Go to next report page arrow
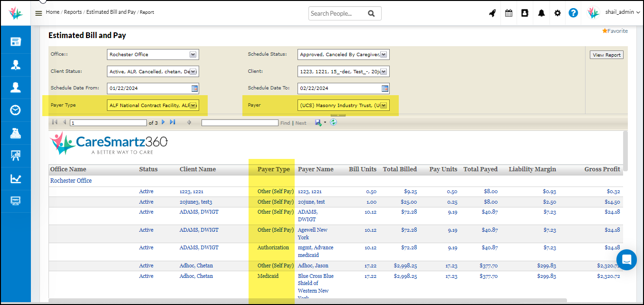644x305 pixels. pos(163,122)
